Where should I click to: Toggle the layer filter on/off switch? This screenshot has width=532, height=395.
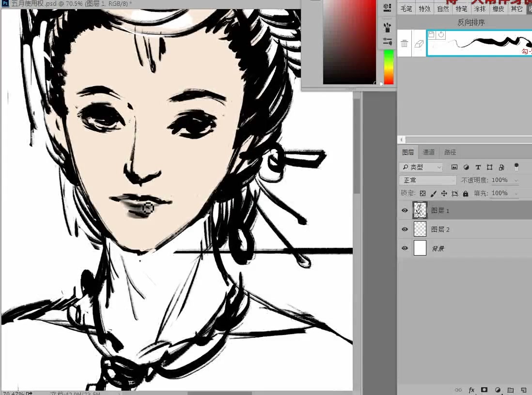click(x=516, y=167)
